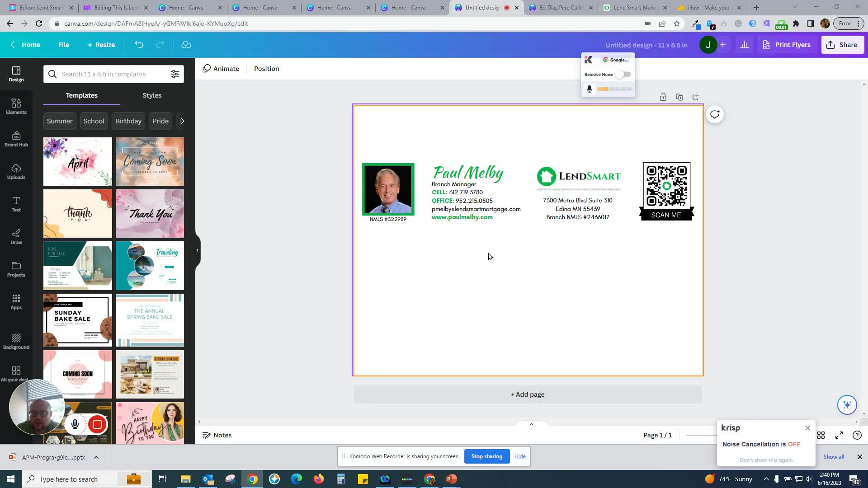
Task: Toggle the grid view icon
Action: tap(821, 435)
